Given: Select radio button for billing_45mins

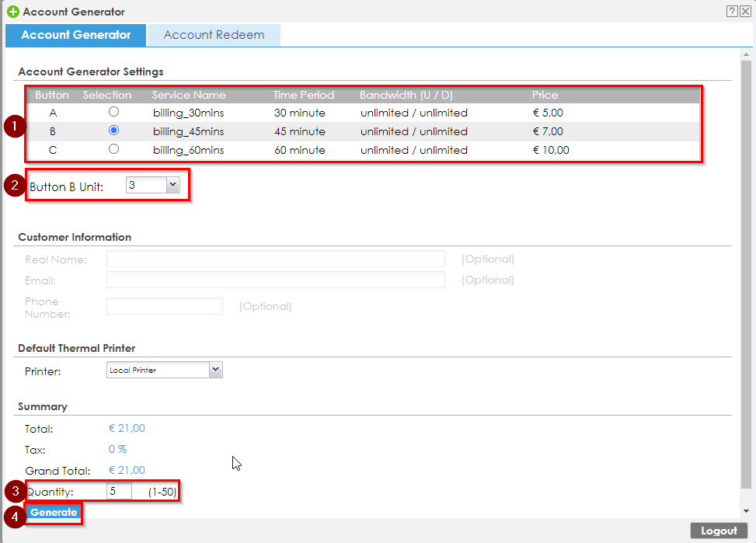Looking at the screenshot, I should pos(114,131).
